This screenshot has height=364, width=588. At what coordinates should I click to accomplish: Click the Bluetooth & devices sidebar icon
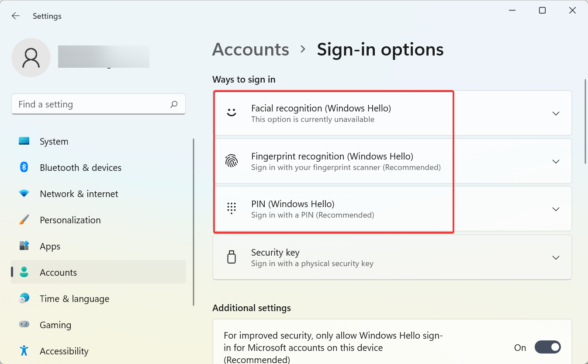[x=23, y=167]
